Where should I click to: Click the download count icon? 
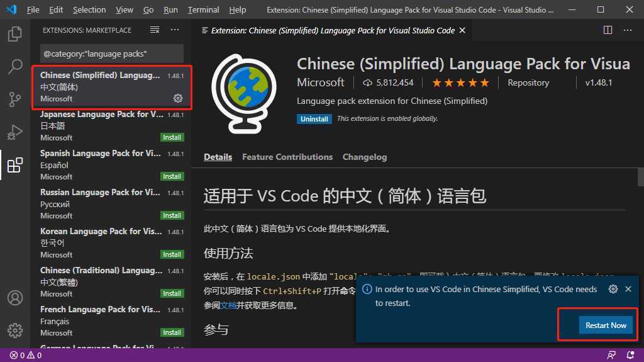click(367, 82)
